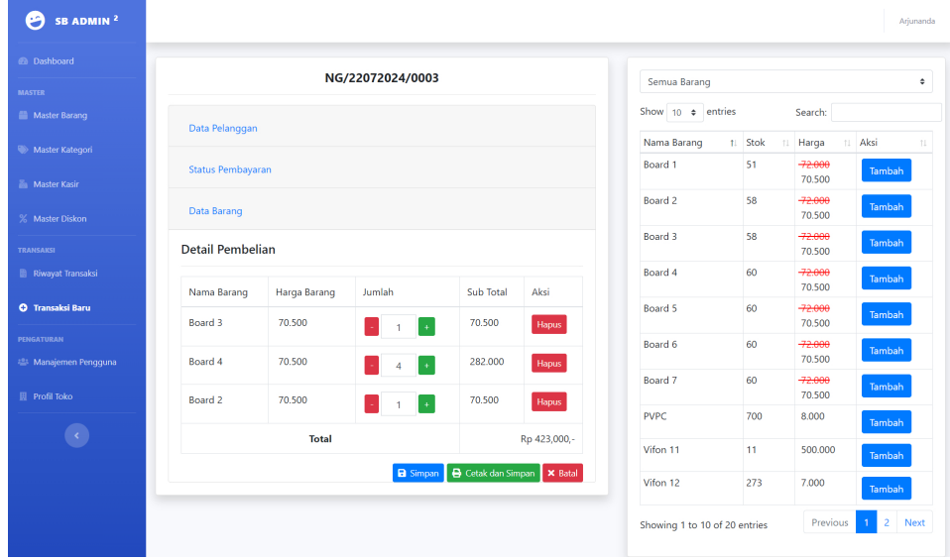Image resolution: width=950 pixels, height=560 pixels.
Task: Add Vifon 11 using Tambah button
Action: (886, 454)
